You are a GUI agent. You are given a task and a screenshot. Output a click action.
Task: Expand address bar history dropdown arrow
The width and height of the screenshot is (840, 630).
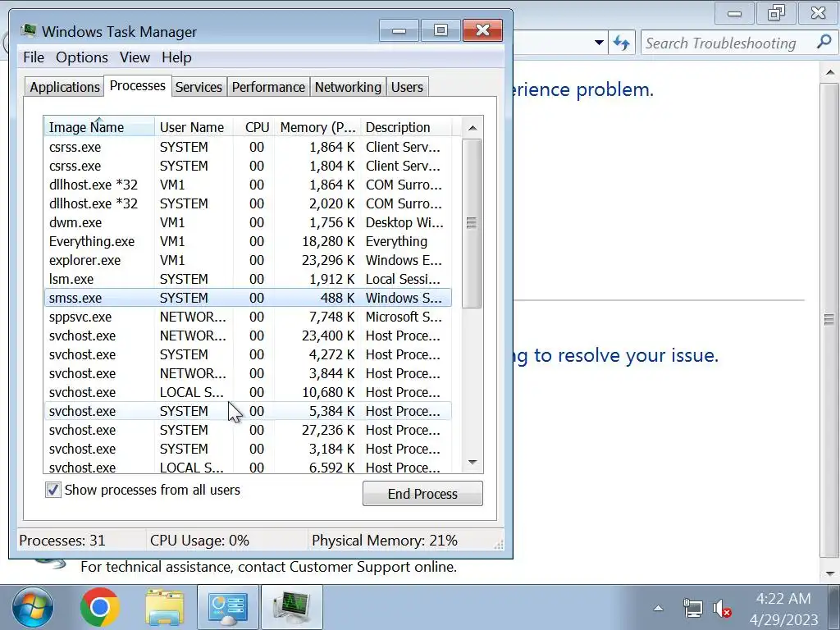pyautogui.click(x=599, y=43)
